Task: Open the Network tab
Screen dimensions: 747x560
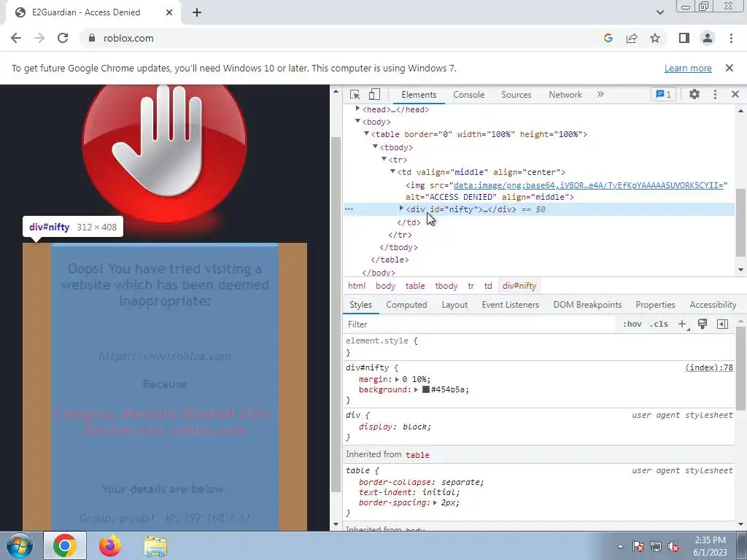Action: (x=565, y=95)
